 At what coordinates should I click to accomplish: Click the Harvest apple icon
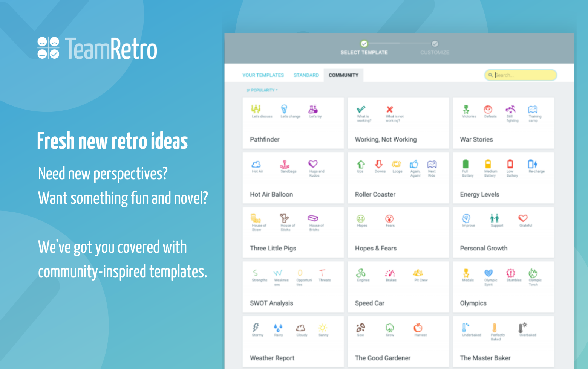(418, 328)
